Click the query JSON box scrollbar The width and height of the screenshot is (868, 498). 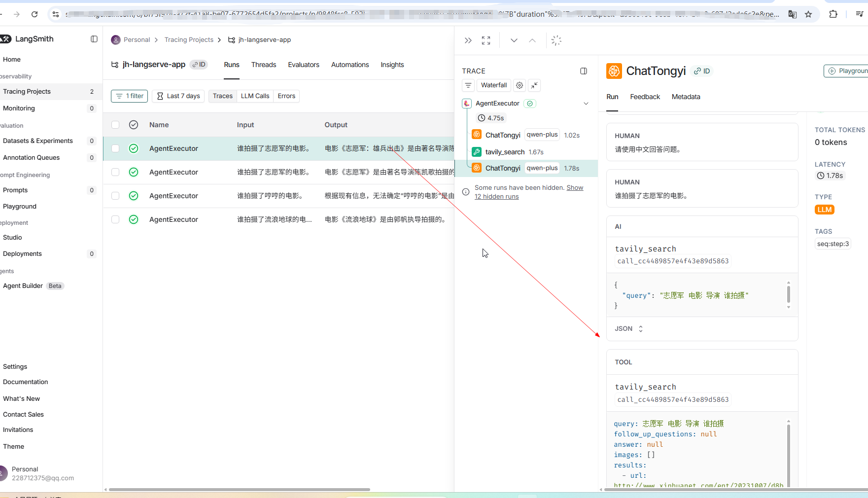point(789,295)
